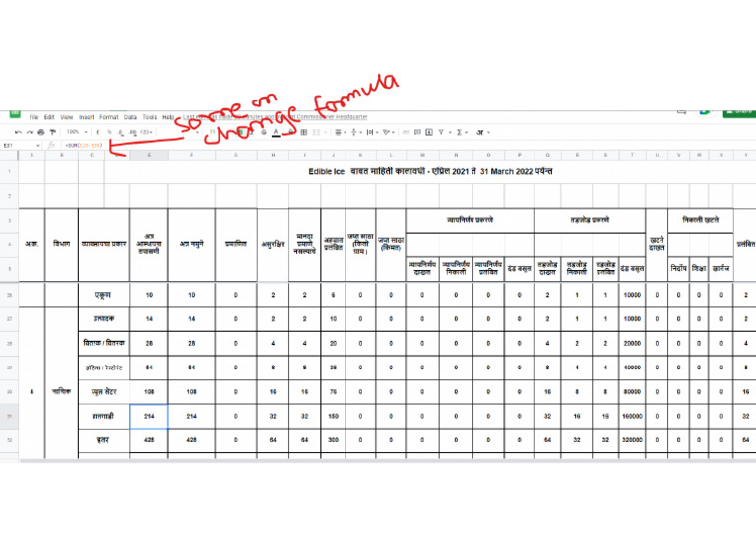This screenshot has width=756, height=535.
Task: Select the नाशिक division cell
Action: click(61, 392)
